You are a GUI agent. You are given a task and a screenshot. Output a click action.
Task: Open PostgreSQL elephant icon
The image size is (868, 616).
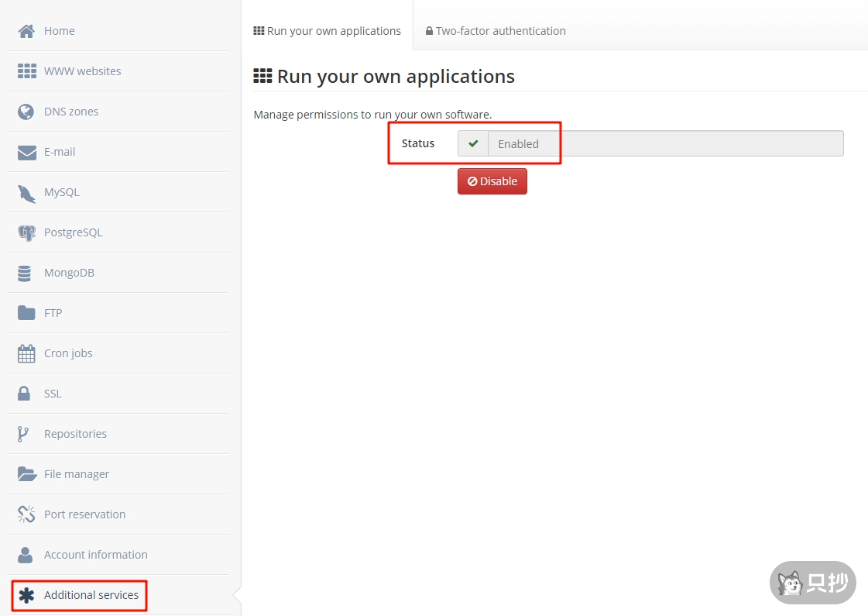click(x=26, y=232)
